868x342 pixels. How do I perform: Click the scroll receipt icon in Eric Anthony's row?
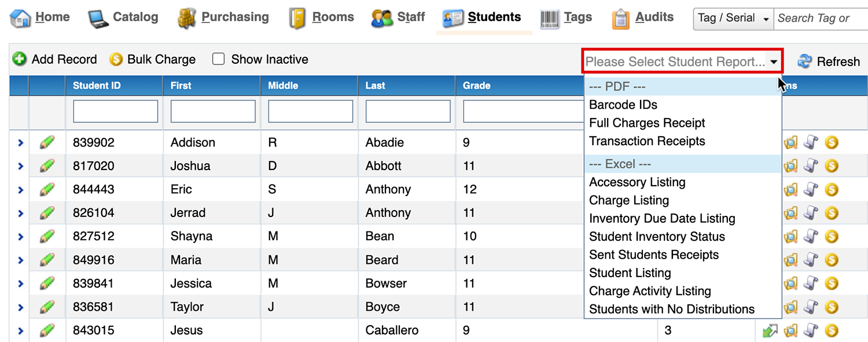[x=811, y=189]
